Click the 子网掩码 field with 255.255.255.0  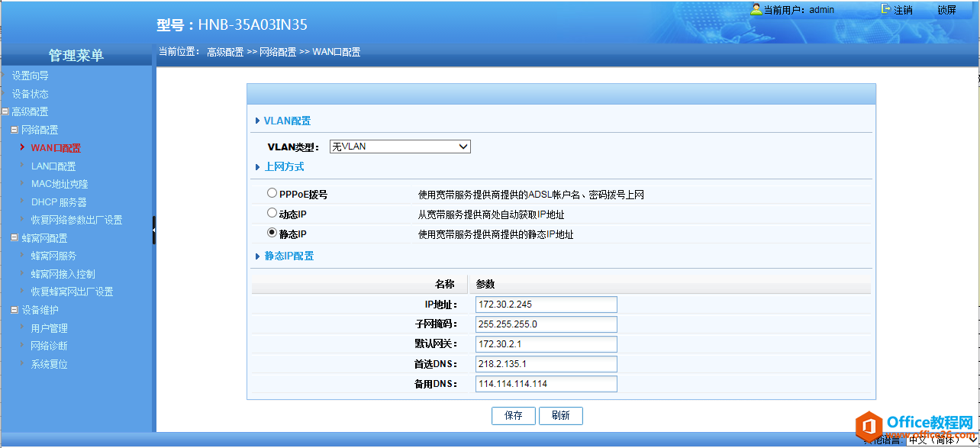click(x=546, y=324)
